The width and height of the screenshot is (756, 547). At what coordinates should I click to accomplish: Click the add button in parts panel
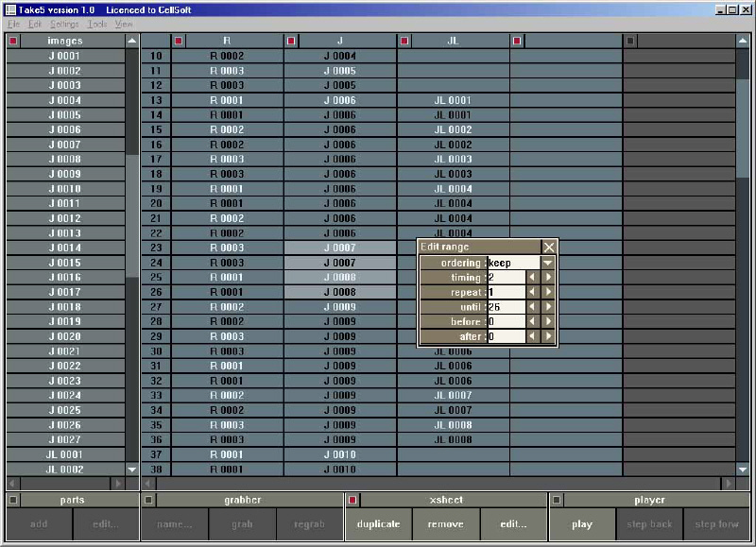click(x=39, y=524)
